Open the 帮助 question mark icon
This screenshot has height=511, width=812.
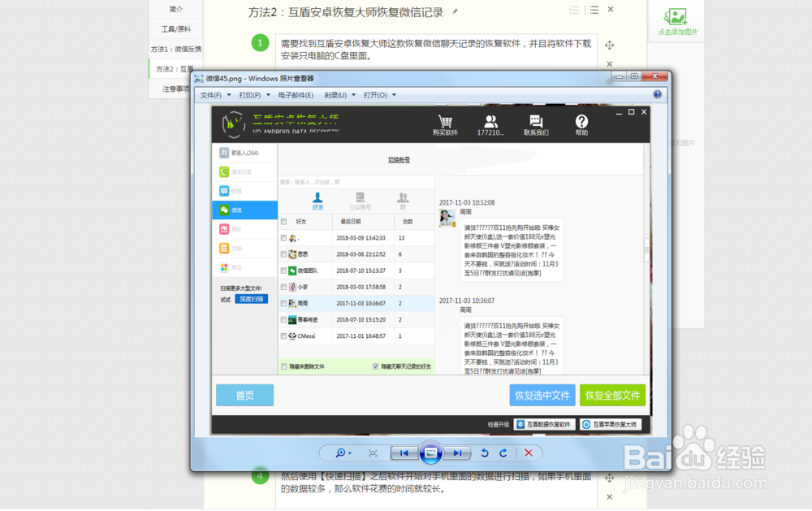point(581,122)
